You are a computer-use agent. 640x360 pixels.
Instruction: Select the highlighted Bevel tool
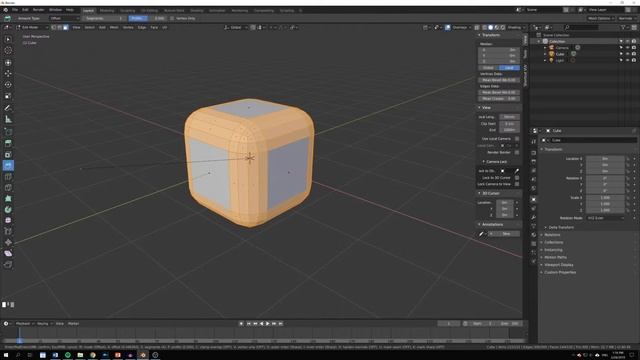tap(8, 165)
